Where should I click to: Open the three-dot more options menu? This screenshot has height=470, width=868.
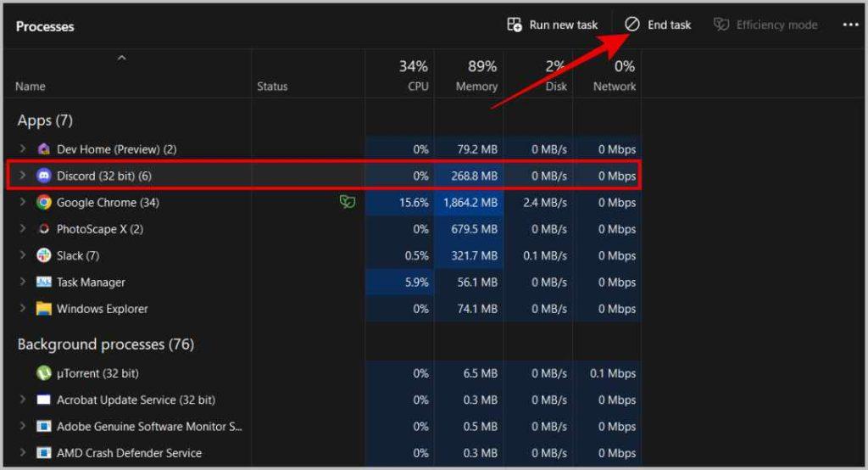coord(850,25)
